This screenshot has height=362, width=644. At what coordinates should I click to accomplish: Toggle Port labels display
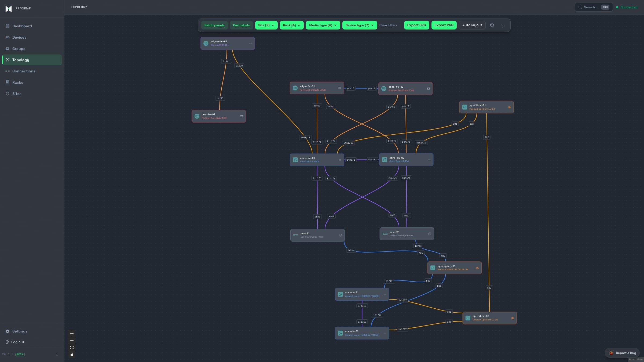tap(241, 25)
